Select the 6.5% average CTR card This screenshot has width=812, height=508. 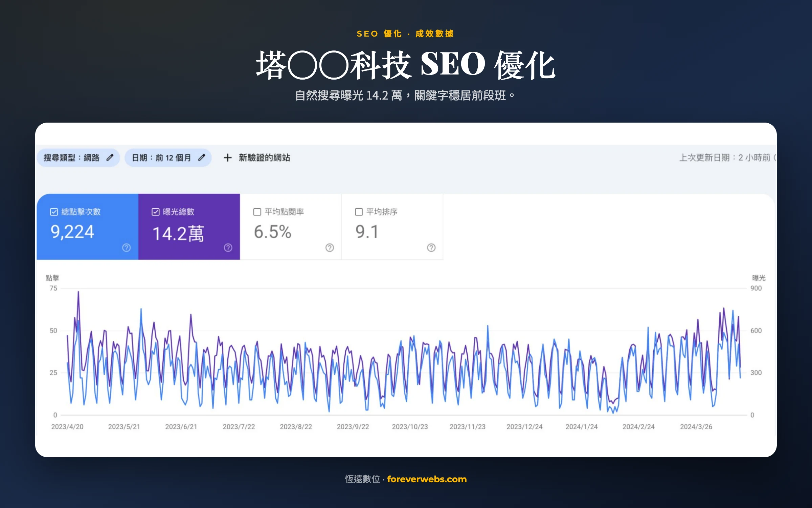pos(291,227)
